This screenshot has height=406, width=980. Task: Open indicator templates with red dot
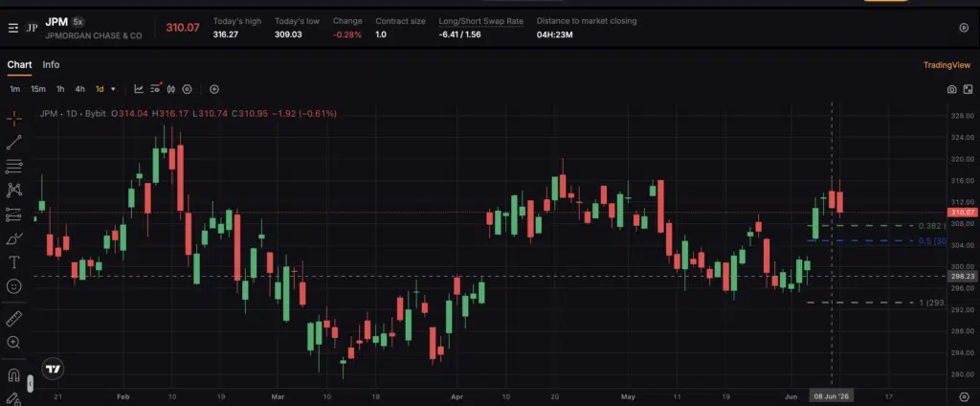(156, 89)
